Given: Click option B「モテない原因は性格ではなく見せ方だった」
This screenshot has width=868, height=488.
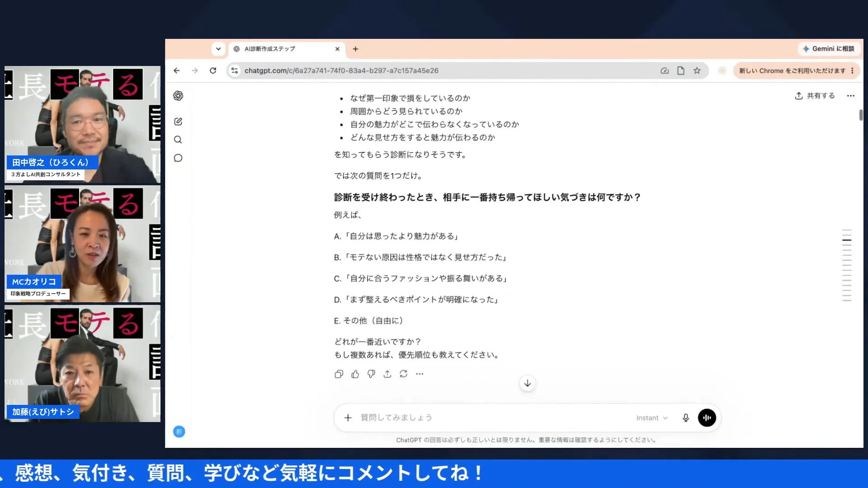Looking at the screenshot, I should pyautogui.click(x=420, y=258).
